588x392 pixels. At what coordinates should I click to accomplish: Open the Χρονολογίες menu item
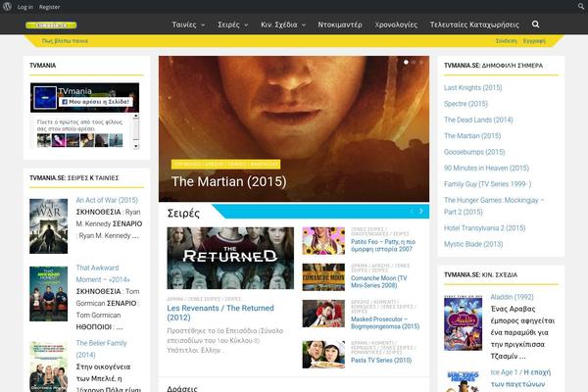coord(396,24)
